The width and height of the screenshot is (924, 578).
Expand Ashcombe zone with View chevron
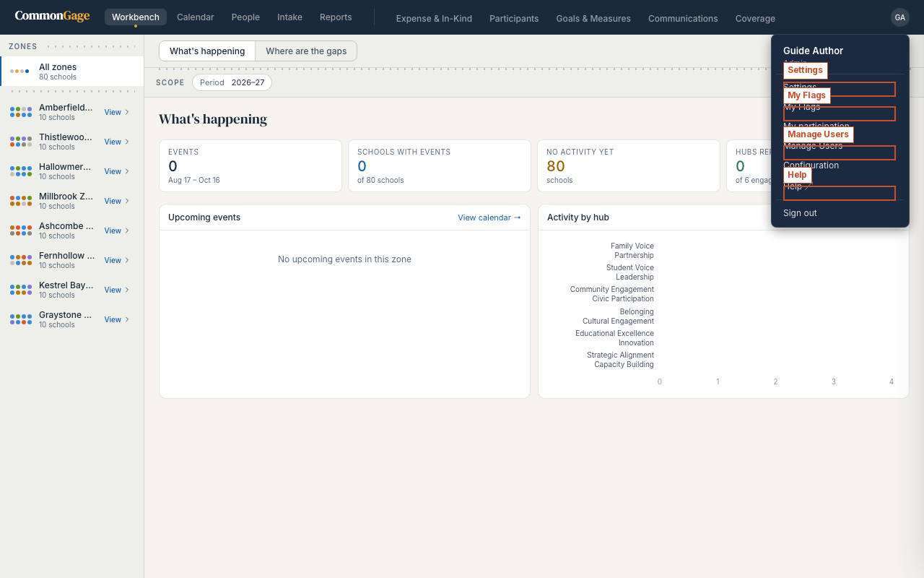(x=117, y=230)
